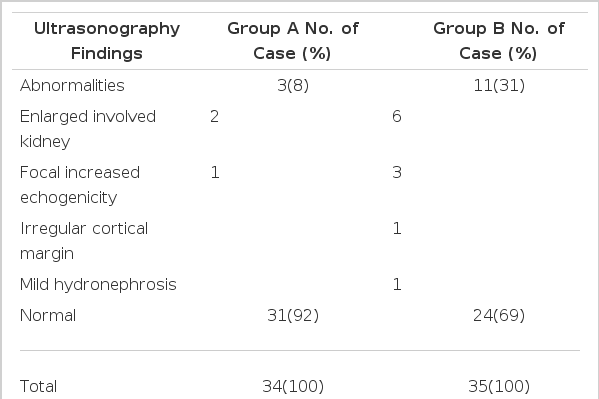Click the 1 in Irregular cortical margin row

397,229
